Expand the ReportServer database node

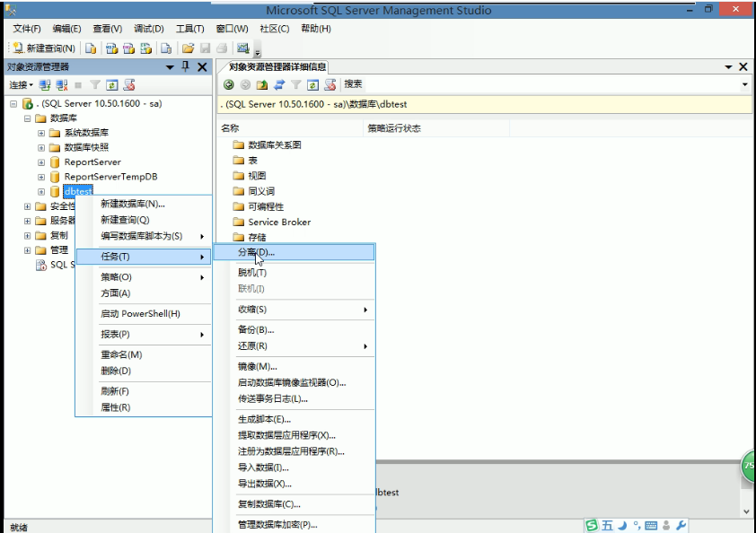[41, 162]
